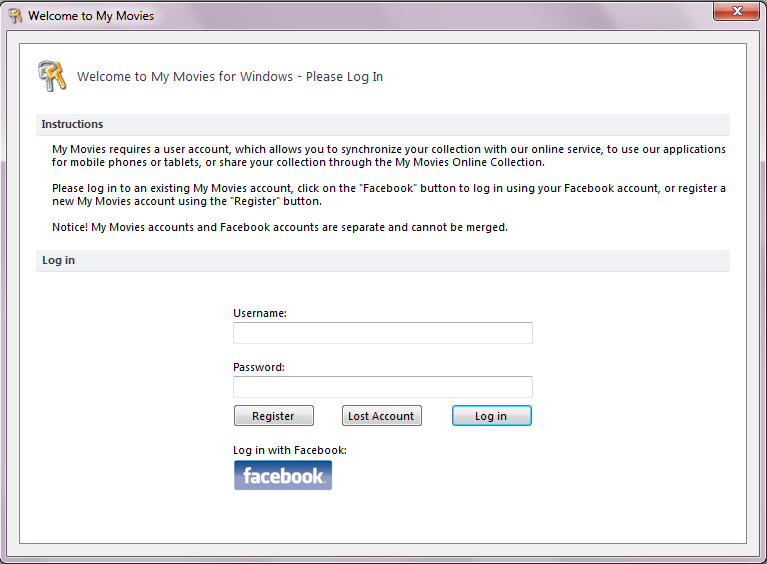Click the "Username:" label
This screenshot has height=564, width=767.
point(260,313)
